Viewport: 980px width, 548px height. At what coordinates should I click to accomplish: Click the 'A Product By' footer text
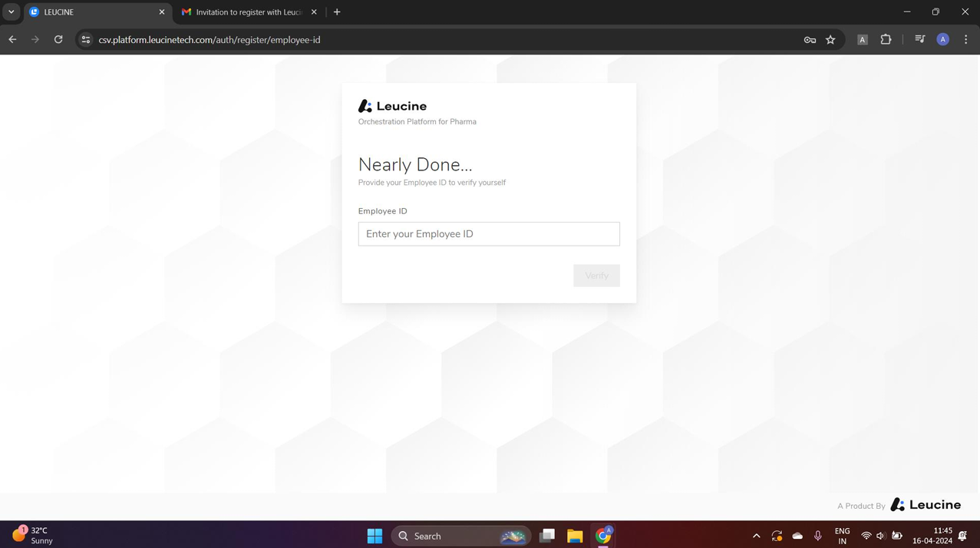(861, 506)
